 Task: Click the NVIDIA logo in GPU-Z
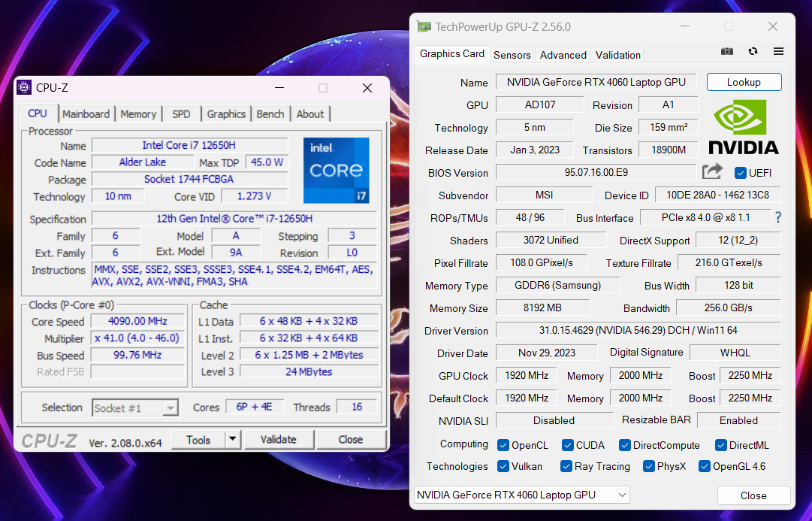tap(744, 128)
